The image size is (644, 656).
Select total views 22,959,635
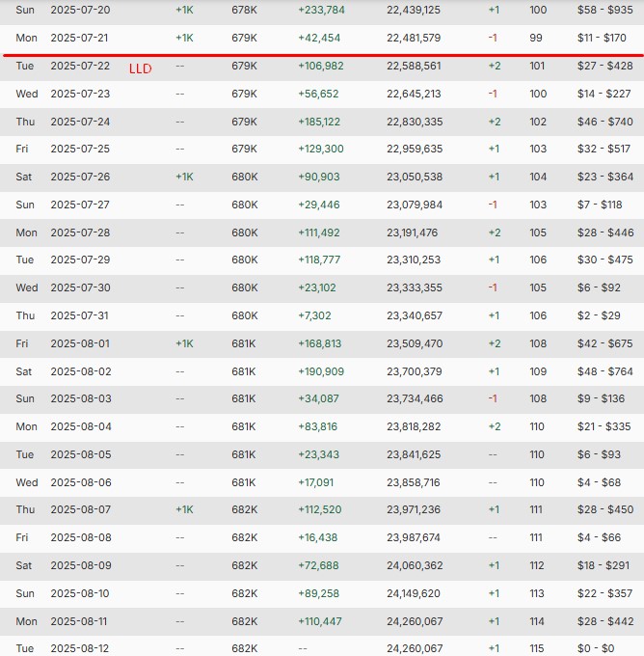click(415, 149)
